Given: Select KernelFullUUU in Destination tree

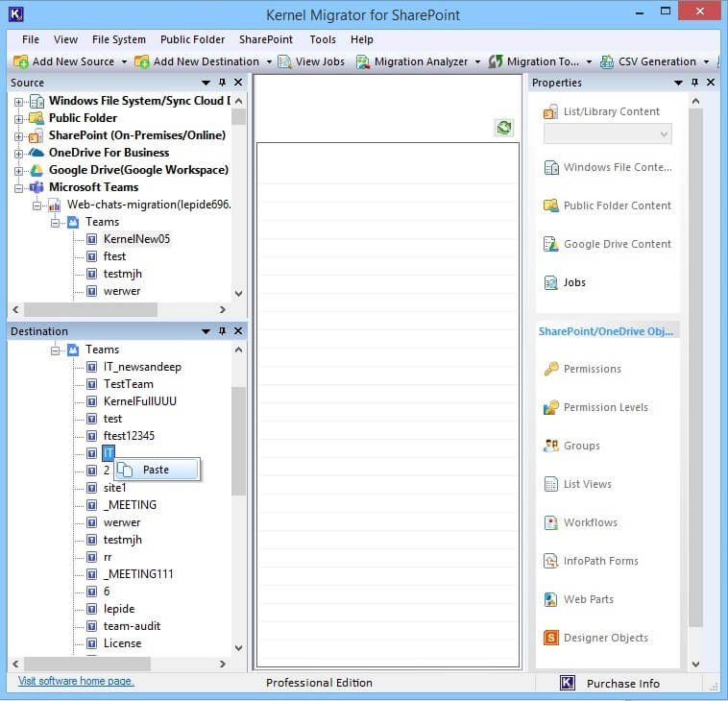Looking at the screenshot, I should click(x=140, y=401).
